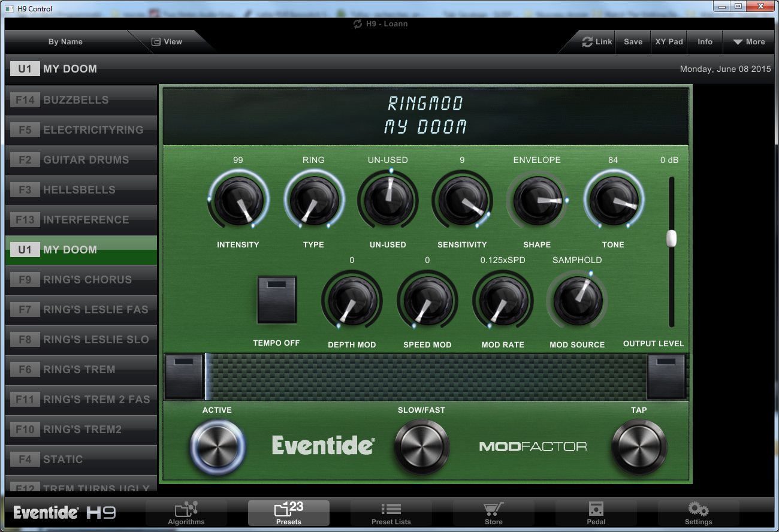Click the UN-USED knob
This screenshot has height=532, width=779.
coord(388,200)
